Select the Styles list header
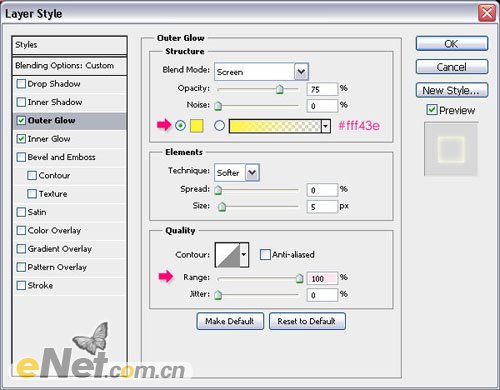The image size is (500, 390). tap(69, 45)
